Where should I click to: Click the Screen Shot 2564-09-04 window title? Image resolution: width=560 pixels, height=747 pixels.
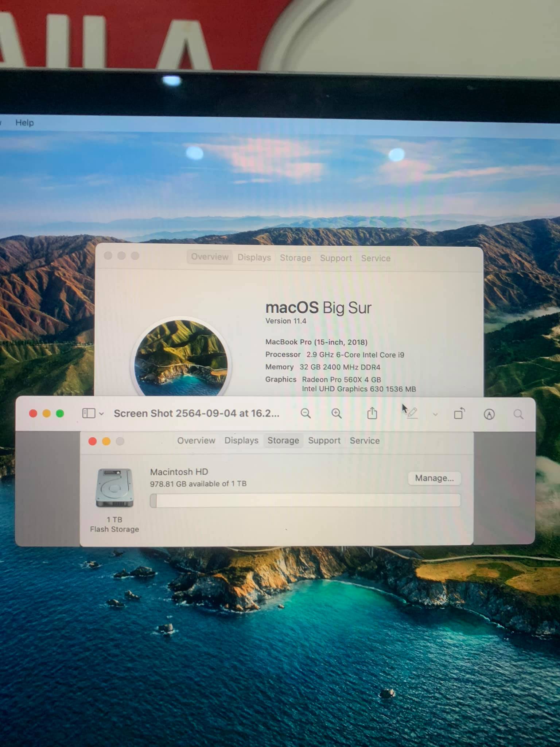click(197, 413)
